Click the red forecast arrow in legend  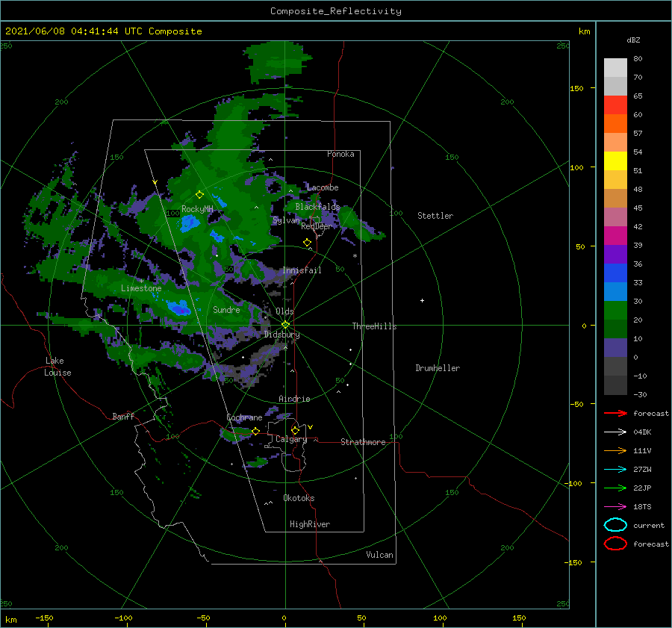[x=615, y=413]
